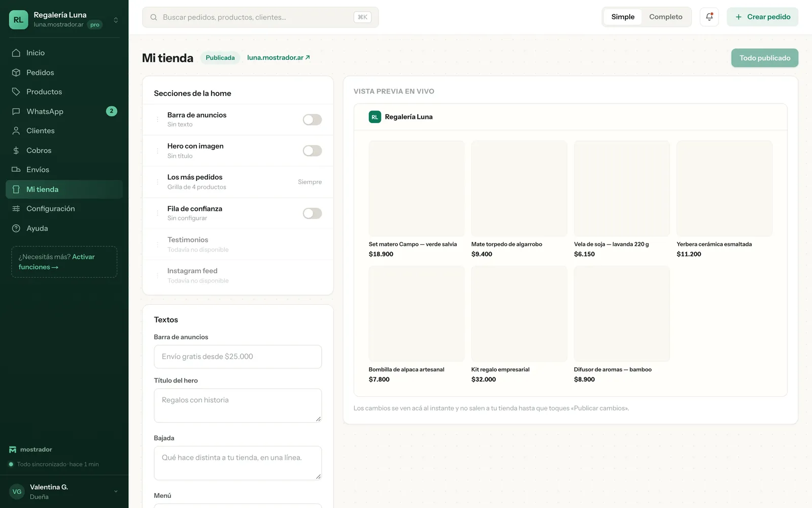Select Mi tienda in the sidebar
The image size is (812, 508).
click(64, 189)
